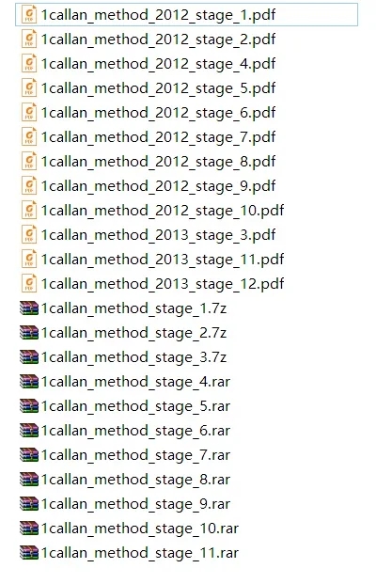Click archive icon of stage_3.7z
This screenshot has height=584, width=392.
(29, 357)
